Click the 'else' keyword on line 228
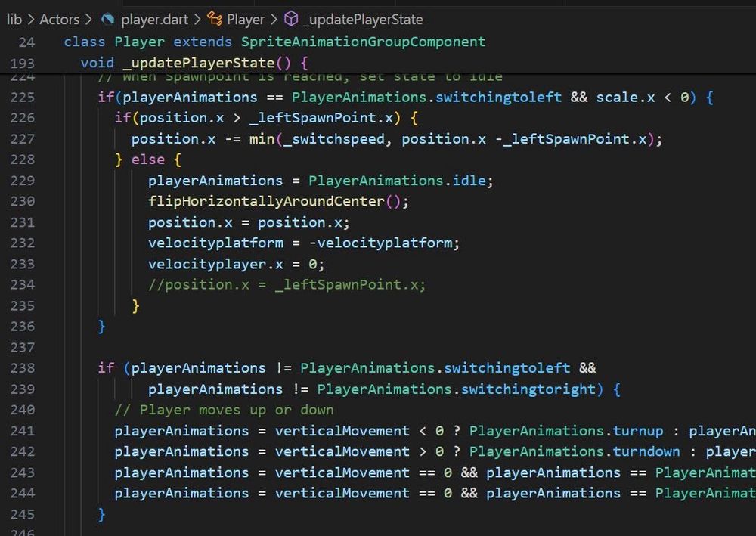This screenshot has height=536, width=756. (x=148, y=160)
